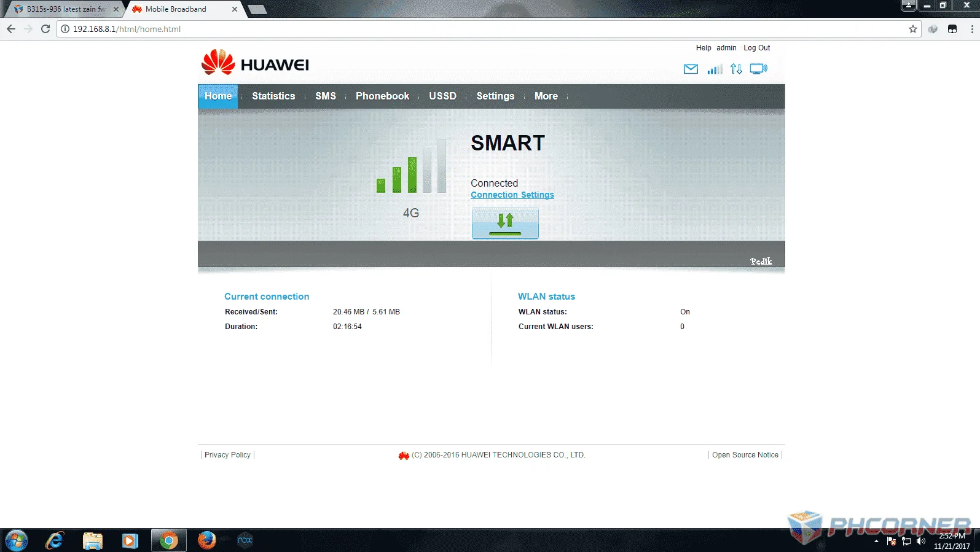This screenshot has height=552, width=980.
Task: Click the browser Back arrow
Action: [x=11, y=29]
